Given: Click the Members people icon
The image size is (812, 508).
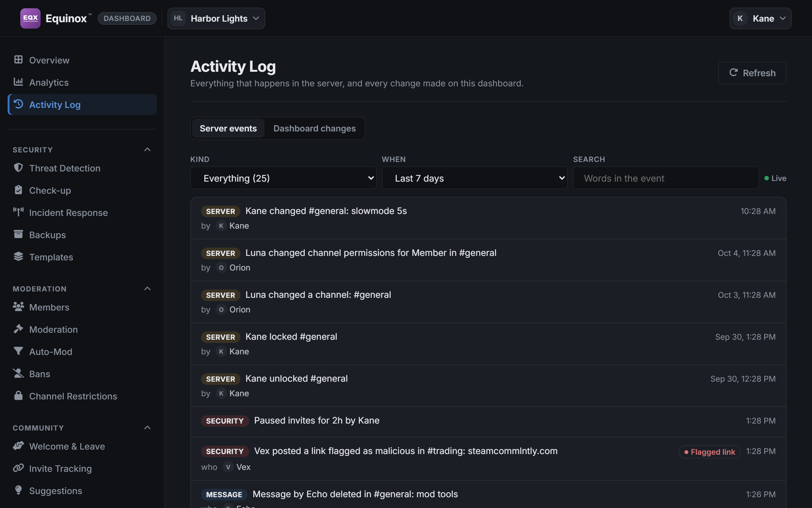Looking at the screenshot, I should pyautogui.click(x=18, y=306).
